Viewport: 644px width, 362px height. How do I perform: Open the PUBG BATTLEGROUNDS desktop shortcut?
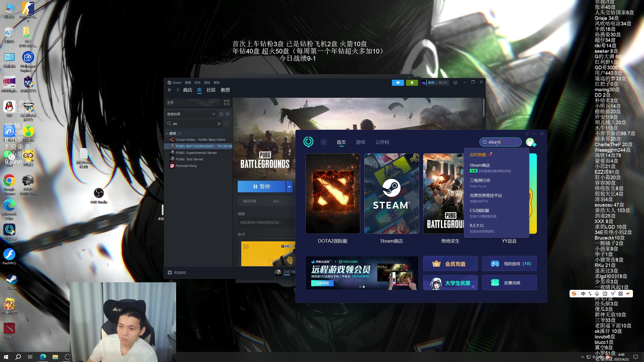coord(28,185)
